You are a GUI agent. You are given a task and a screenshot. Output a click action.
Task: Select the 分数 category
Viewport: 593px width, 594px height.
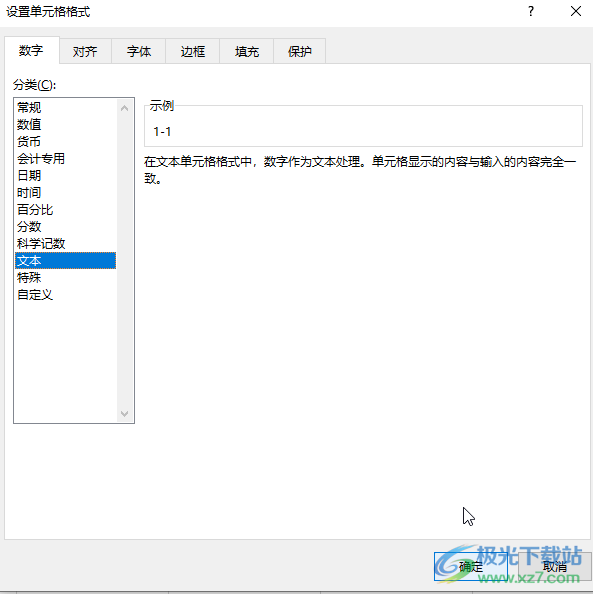pyautogui.click(x=65, y=227)
